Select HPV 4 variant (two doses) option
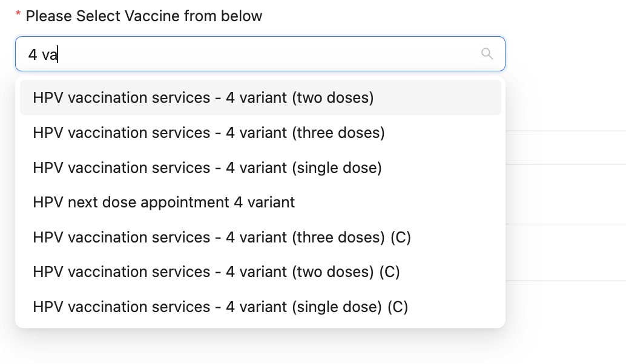 coord(203,97)
